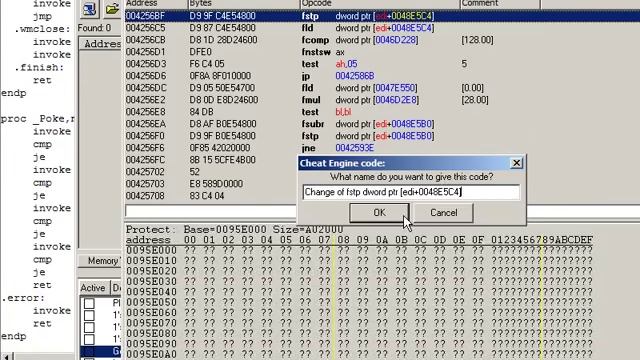
Task: Select disassembly row 004256CB fcomp
Action: tap(382, 40)
